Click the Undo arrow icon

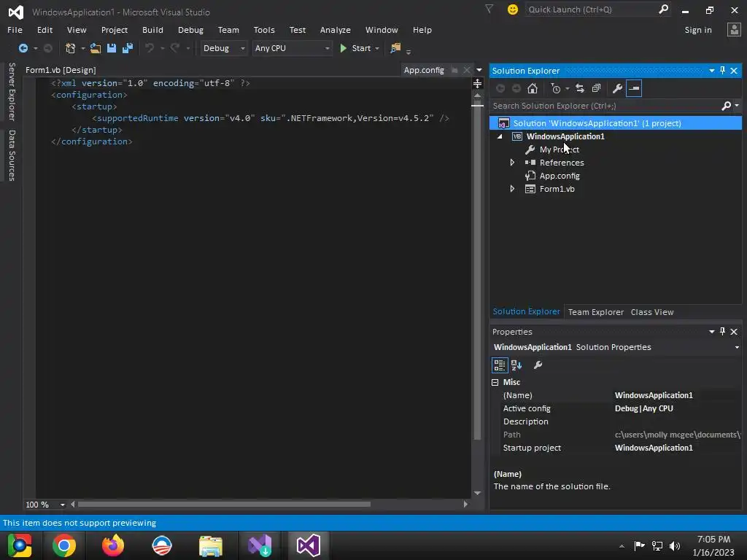point(150,48)
